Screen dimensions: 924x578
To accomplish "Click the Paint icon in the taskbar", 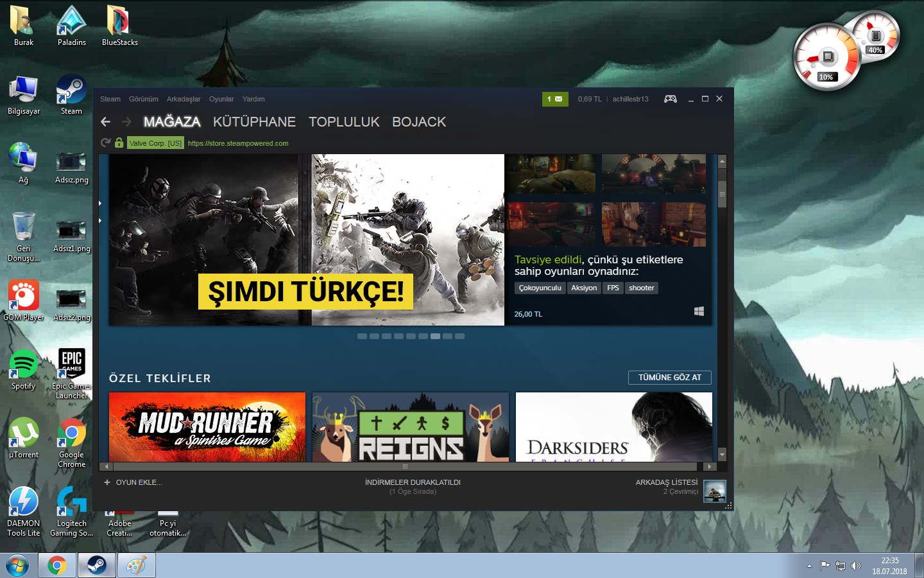I will click(x=136, y=565).
